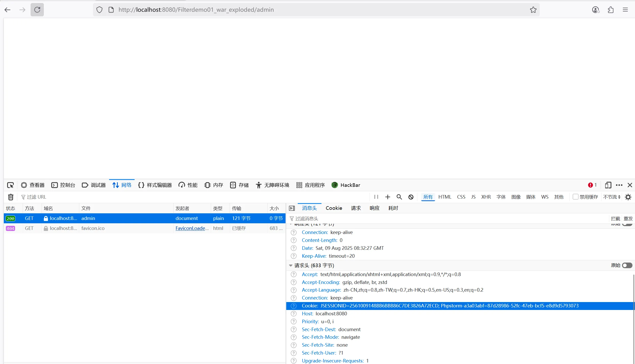Open the 控制台 console panel
Viewport: 635px width, 364px height.
pyautogui.click(x=63, y=185)
